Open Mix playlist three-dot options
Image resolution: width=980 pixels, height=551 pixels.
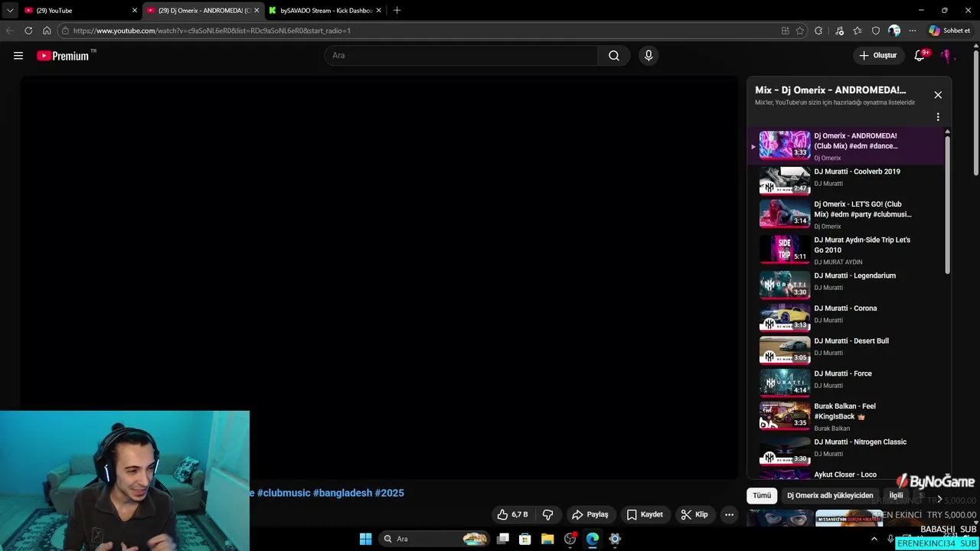938,117
